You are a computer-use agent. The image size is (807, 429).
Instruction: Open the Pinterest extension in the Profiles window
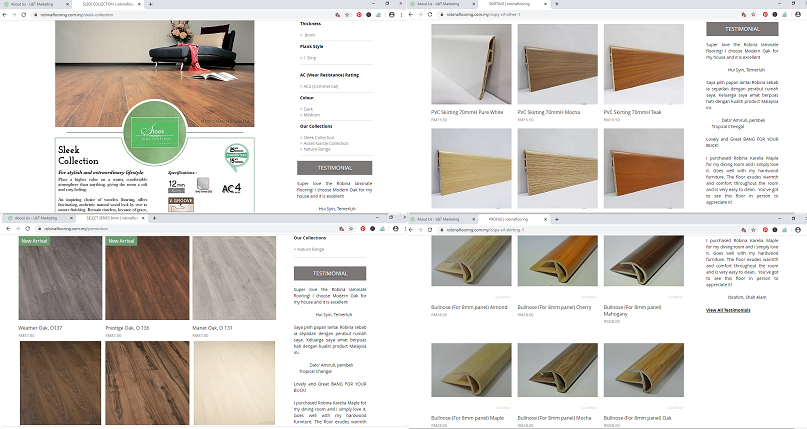(x=765, y=229)
